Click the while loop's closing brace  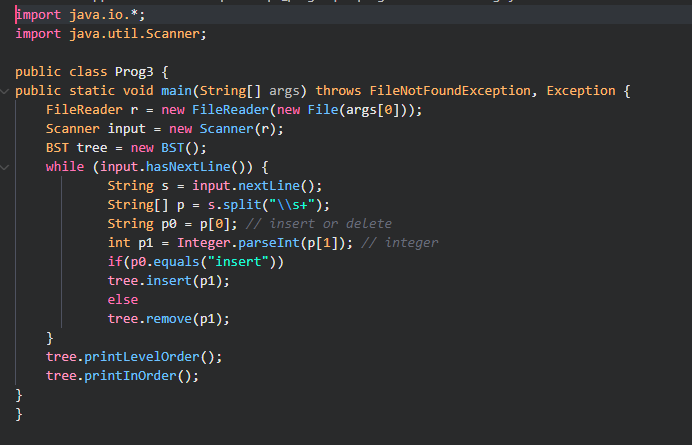point(49,338)
